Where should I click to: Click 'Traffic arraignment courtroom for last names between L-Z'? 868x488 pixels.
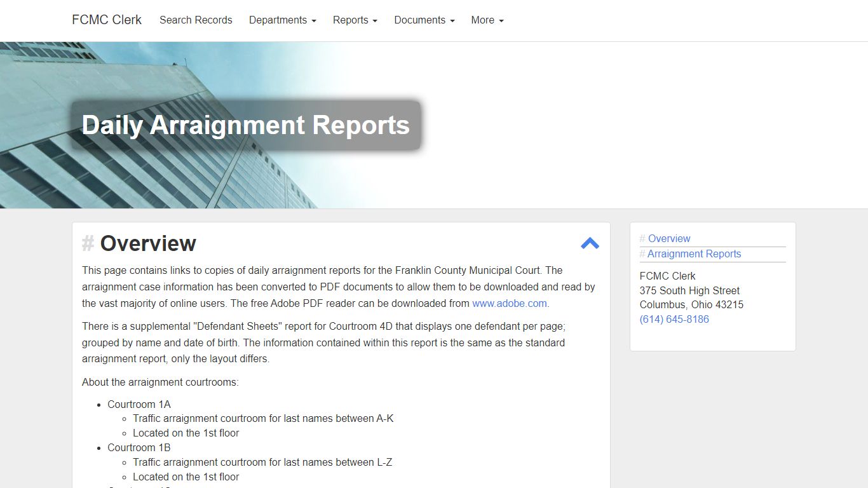point(262,462)
